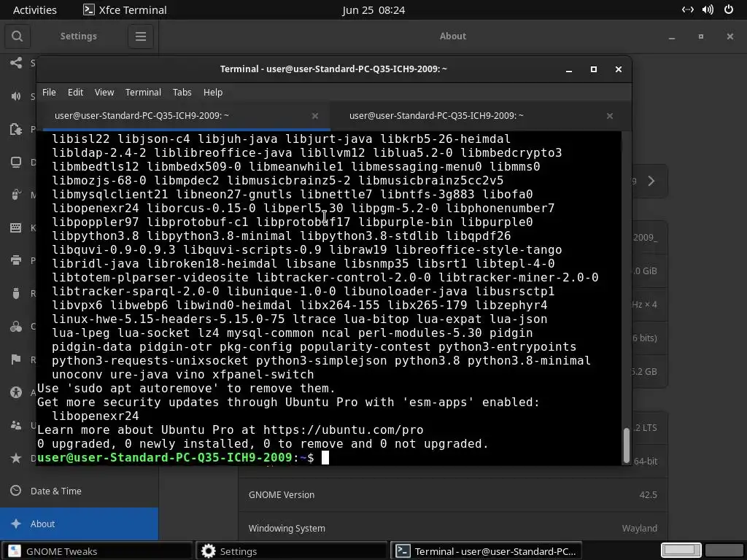Switch to GNOME Tweaks in taskbar
747x560 pixels.
97,551
